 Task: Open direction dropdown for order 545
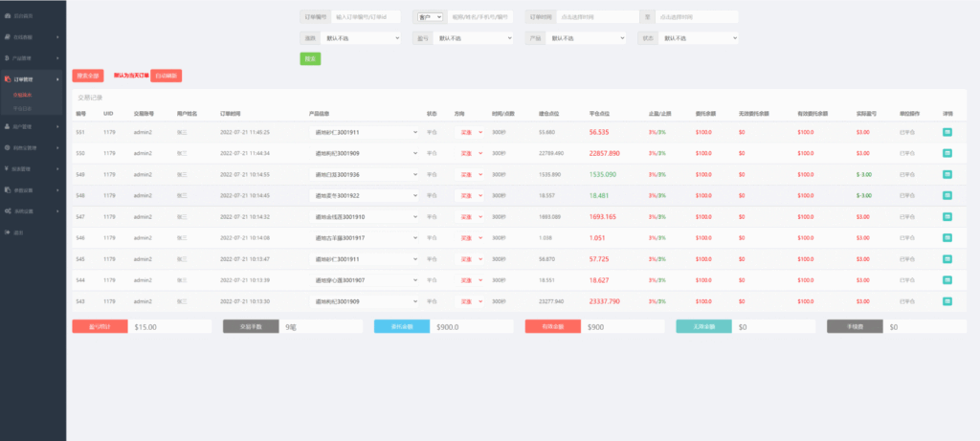[x=469, y=258]
